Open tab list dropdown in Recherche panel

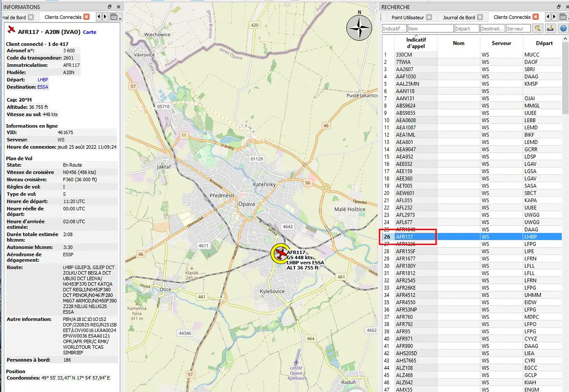coord(564,17)
